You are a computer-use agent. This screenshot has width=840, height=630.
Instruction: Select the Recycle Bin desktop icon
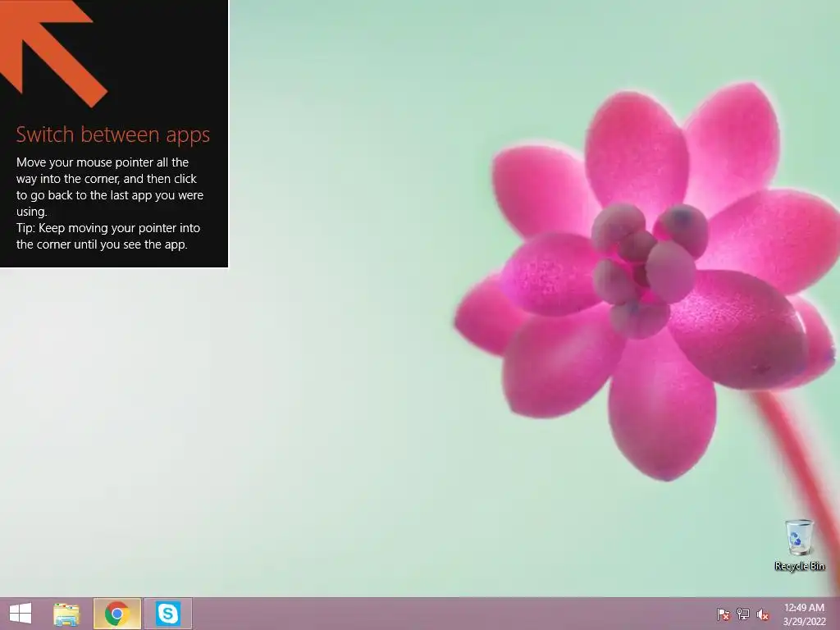pos(799,545)
